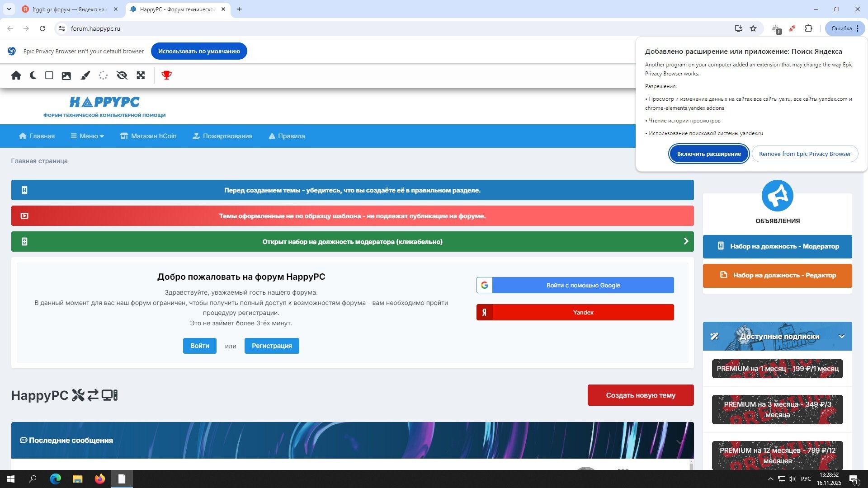This screenshot has height=488, width=868.
Task: Click the green moderator recruitment banner
Action: (352, 242)
